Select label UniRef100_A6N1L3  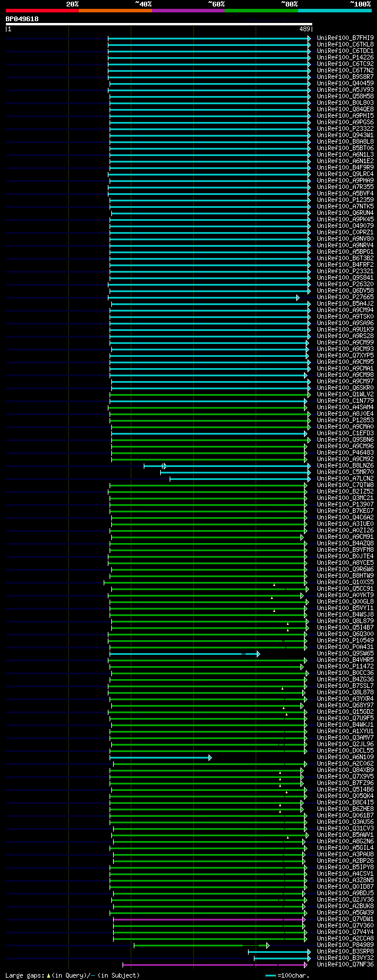[x=345, y=154]
